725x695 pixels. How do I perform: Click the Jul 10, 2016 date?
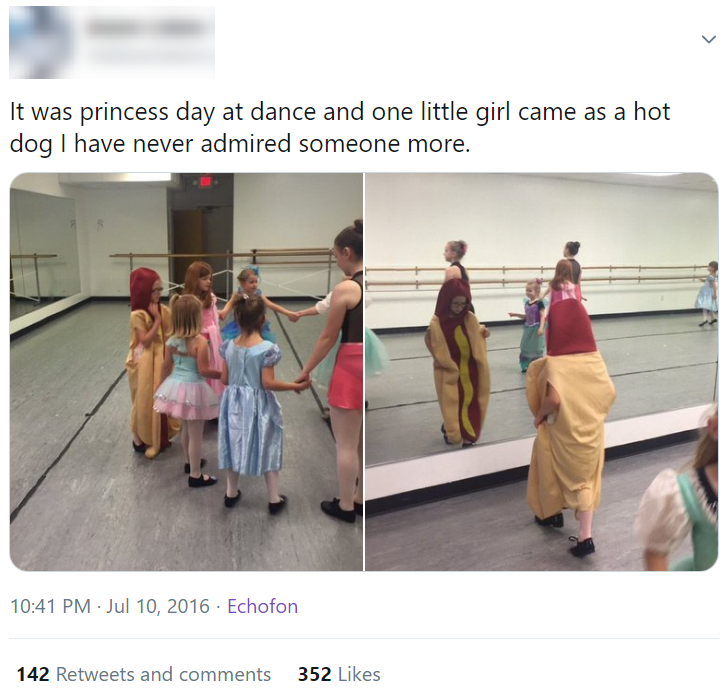tap(158, 606)
